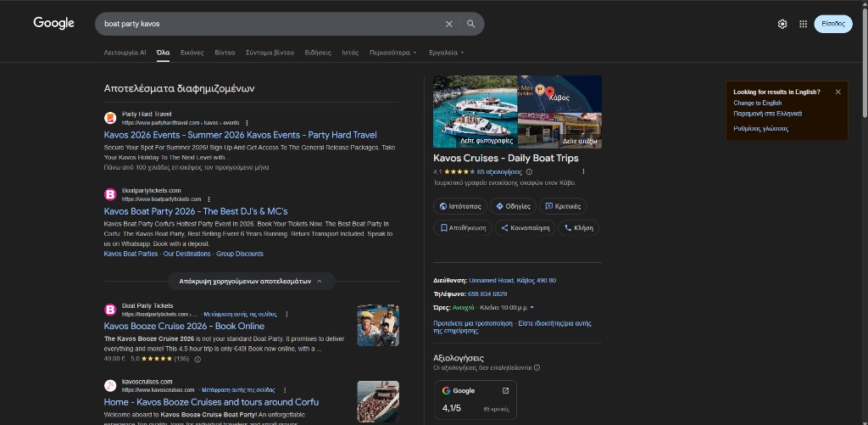Switch to Βίντεο tab
The width and height of the screenshot is (868, 425).
tap(225, 53)
